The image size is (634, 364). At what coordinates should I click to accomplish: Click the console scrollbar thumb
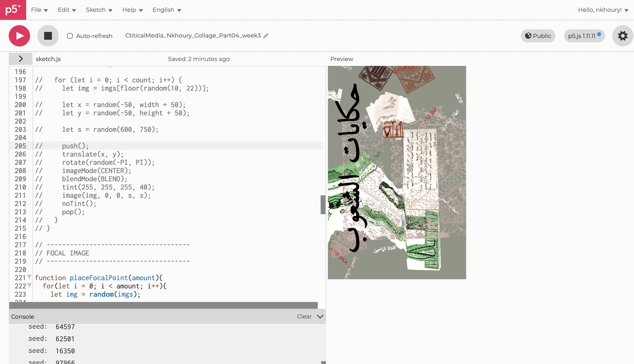click(x=323, y=362)
